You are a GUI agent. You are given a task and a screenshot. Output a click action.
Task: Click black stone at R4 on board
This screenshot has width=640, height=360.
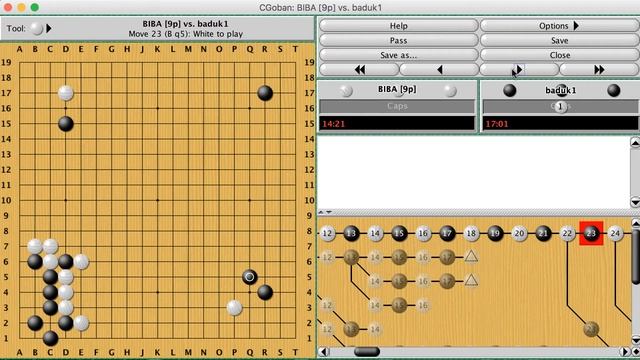click(x=265, y=292)
